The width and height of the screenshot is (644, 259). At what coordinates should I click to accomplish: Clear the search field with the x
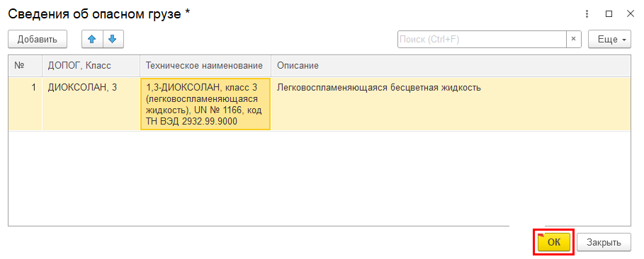pyautogui.click(x=574, y=40)
